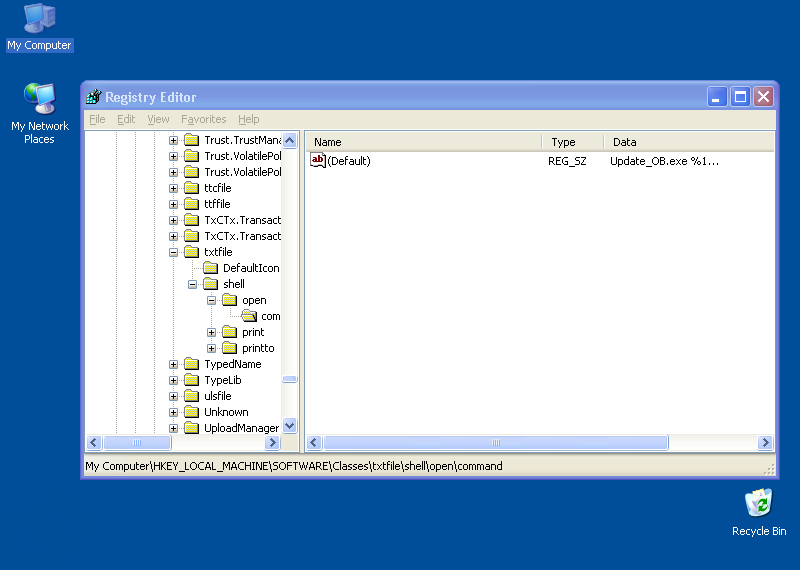Click the selected command open-folder icon
Viewport: 800px width, 570px height.
pos(249,316)
